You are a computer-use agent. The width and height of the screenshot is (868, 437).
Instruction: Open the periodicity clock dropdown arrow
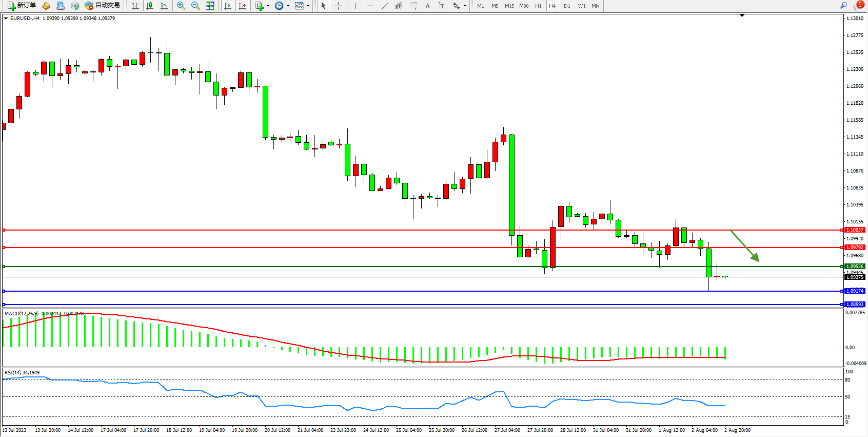point(288,6)
